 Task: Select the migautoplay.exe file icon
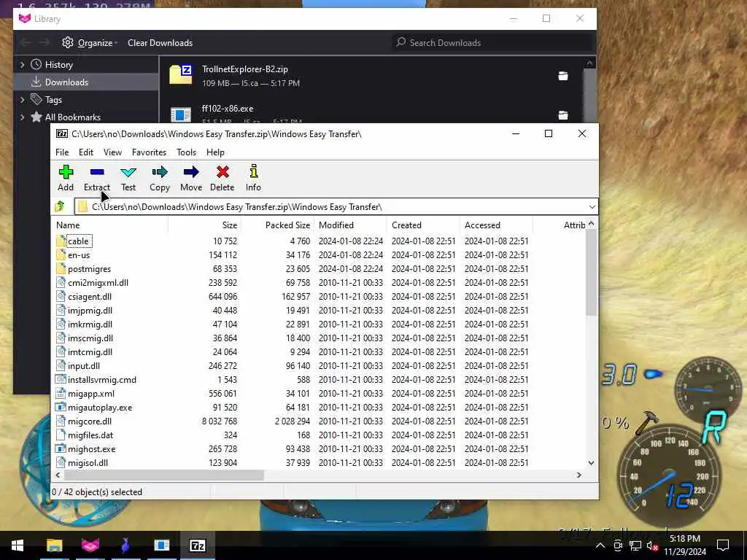point(61,407)
